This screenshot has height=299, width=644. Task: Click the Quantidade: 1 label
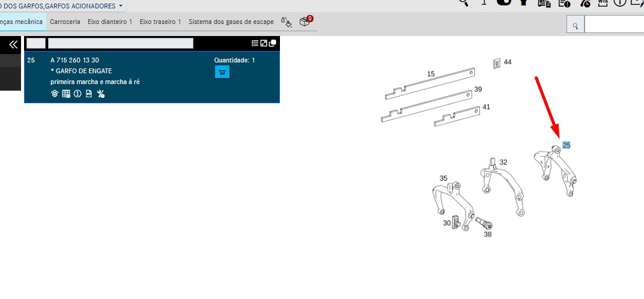click(234, 61)
